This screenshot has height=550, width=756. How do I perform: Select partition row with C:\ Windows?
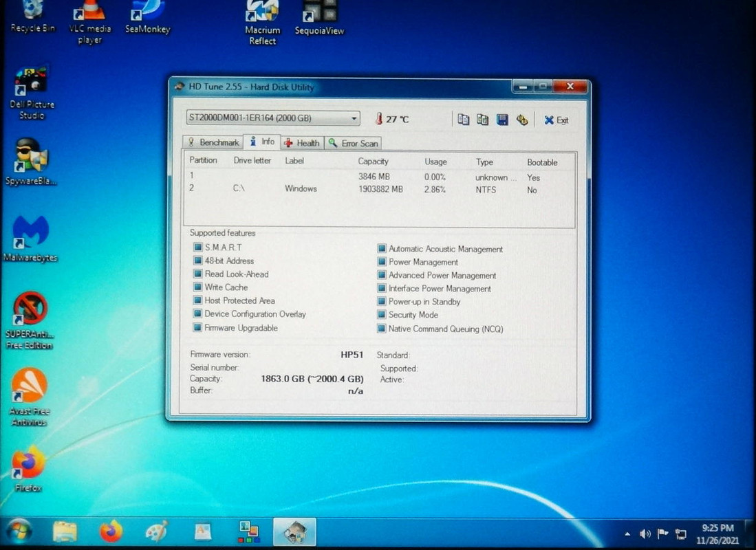click(379, 189)
